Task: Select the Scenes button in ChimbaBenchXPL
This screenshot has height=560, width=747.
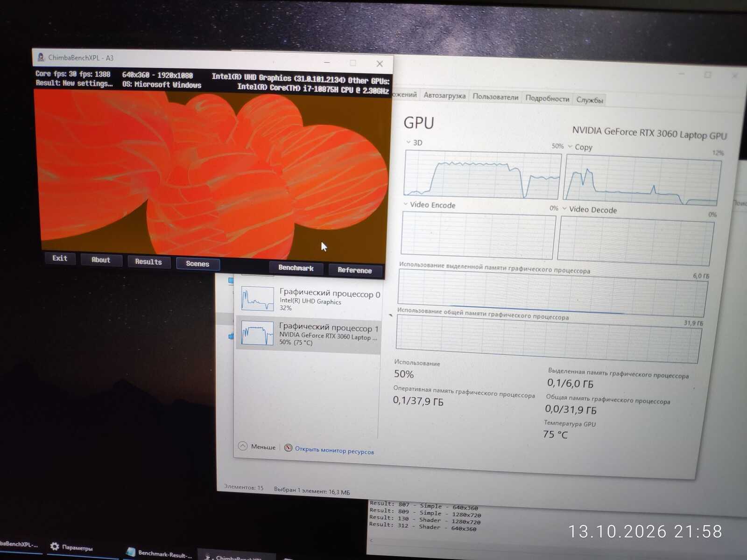Action: (197, 264)
